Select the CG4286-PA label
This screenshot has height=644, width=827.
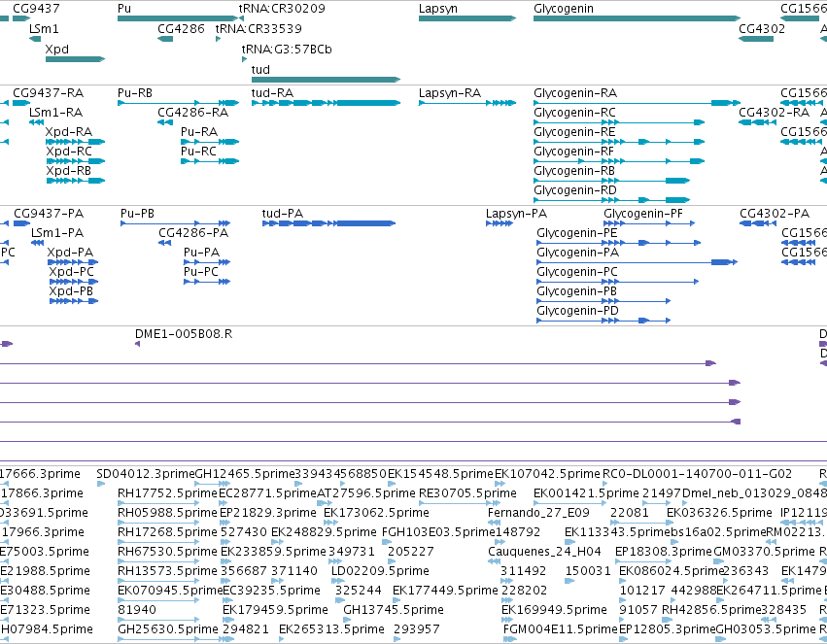click(x=193, y=233)
